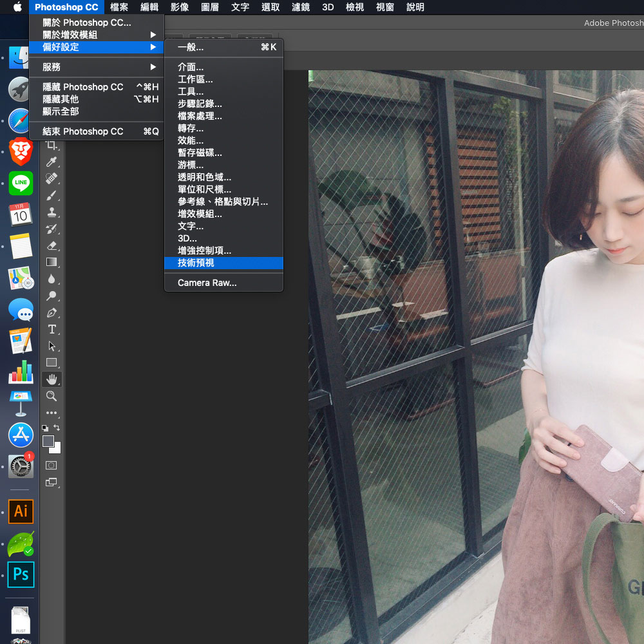Select the Gradient tool
This screenshot has height=644, width=644.
click(x=52, y=262)
